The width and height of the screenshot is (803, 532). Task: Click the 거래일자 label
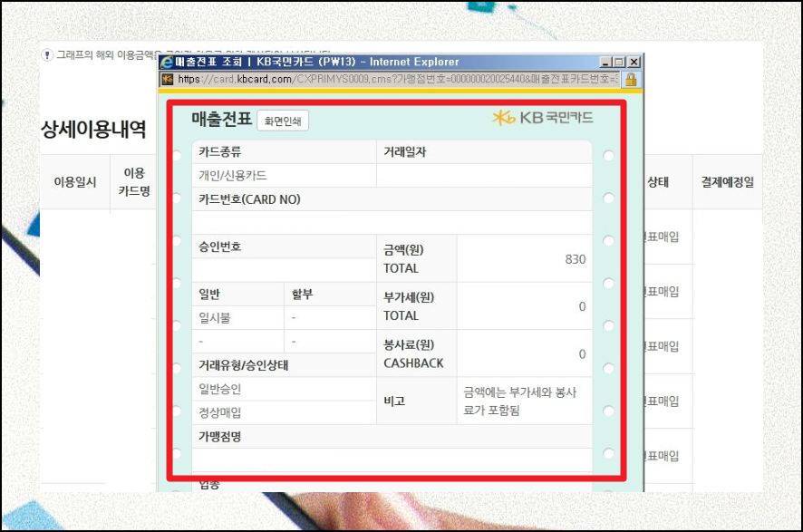(x=404, y=151)
